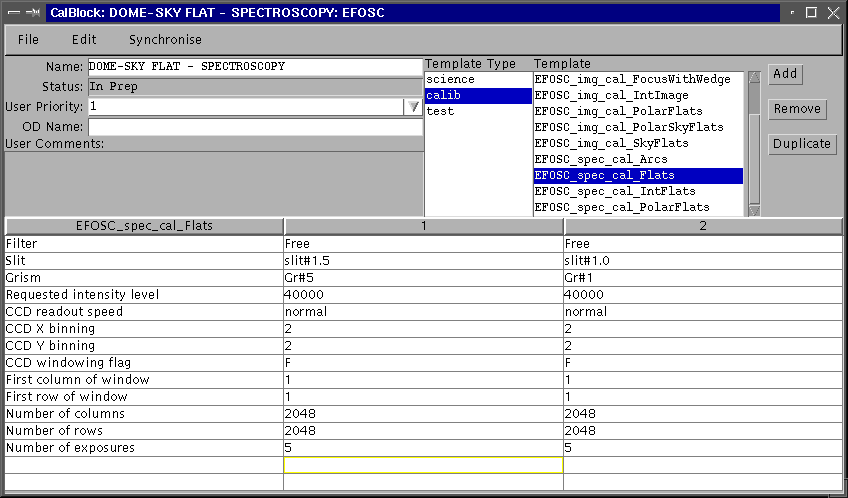Select the science template type
This screenshot has width=848, height=498.
pyautogui.click(x=479, y=79)
